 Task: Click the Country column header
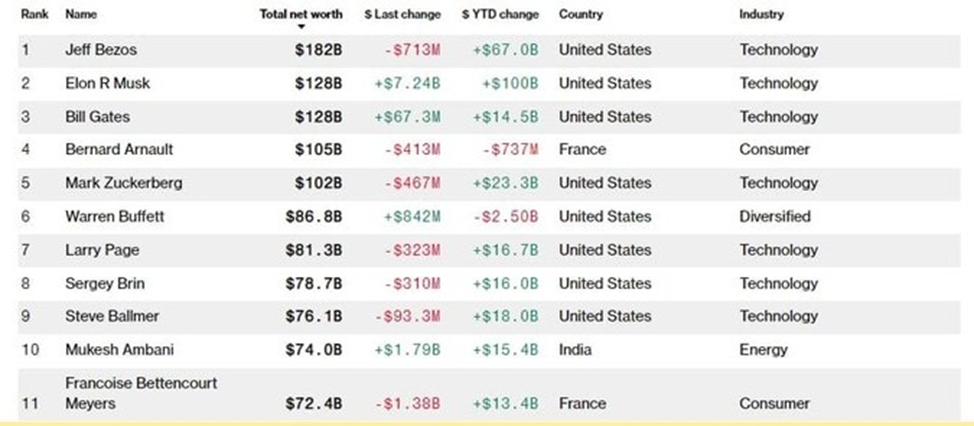(x=581, y=15)
